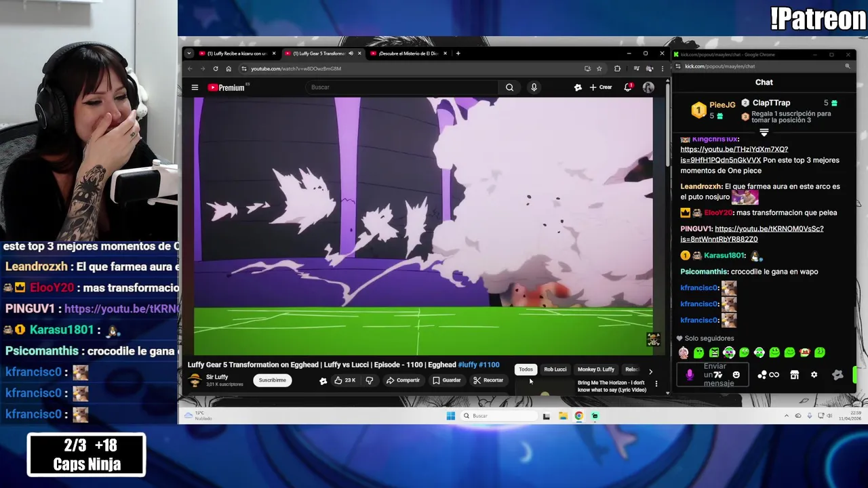Click Leandrozxh username in chat

[x=701, y=186]
